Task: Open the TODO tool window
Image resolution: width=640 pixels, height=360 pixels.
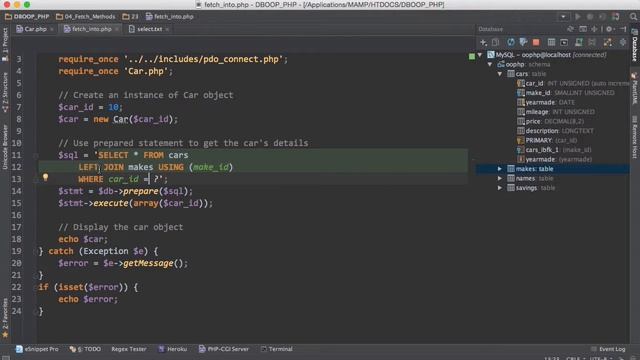Action: (x=85, y=349)
